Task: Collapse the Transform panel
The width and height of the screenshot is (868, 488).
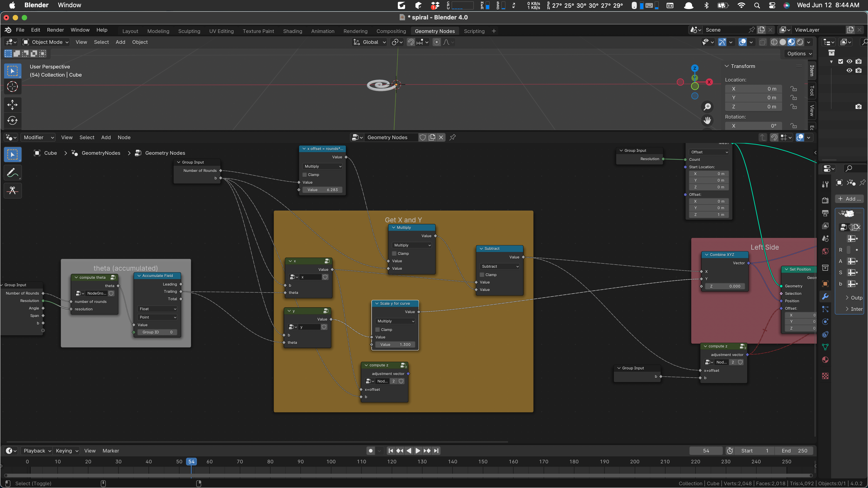Action: click(727, 66)
